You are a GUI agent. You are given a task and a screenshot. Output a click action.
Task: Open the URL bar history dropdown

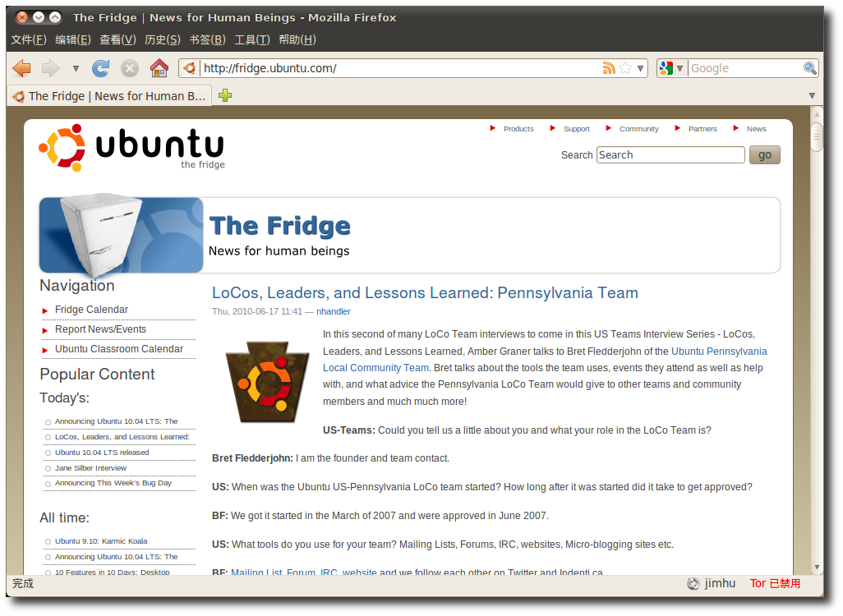pyautogui.click(x=640, y=68)
